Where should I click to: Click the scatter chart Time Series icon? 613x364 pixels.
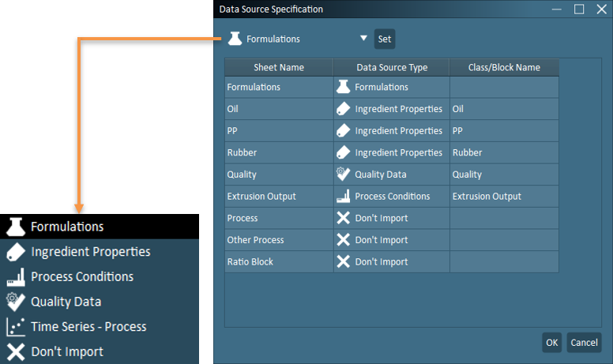click(16, 327)
